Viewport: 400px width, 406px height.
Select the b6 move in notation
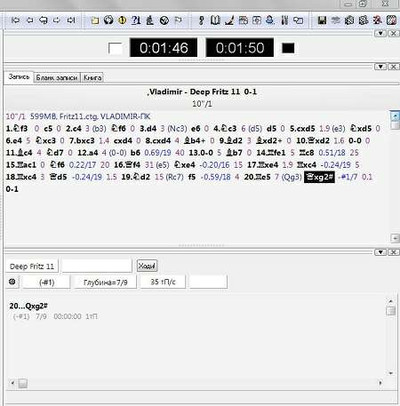[135, 153]
